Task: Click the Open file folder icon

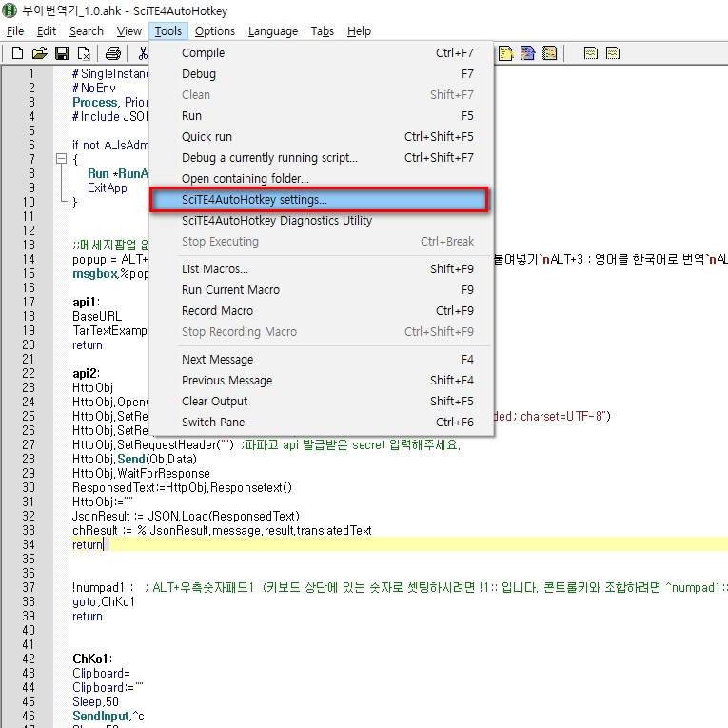Action: 39,53
